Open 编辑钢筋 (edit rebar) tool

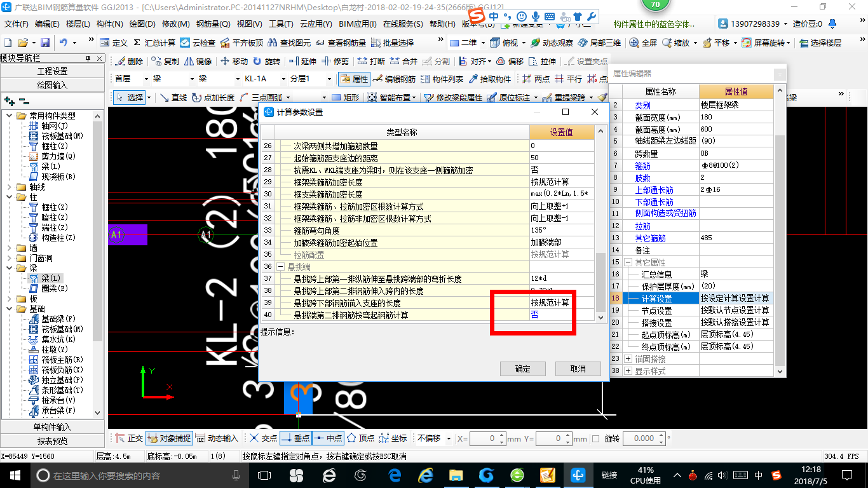coord(394,79)
